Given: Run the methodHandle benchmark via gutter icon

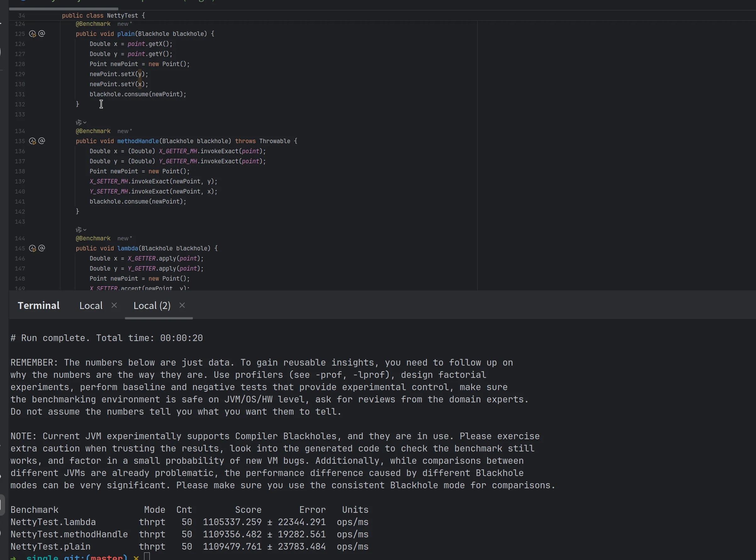Looking at the screenshot, I should pyautogui.click(x=32, y=141).
